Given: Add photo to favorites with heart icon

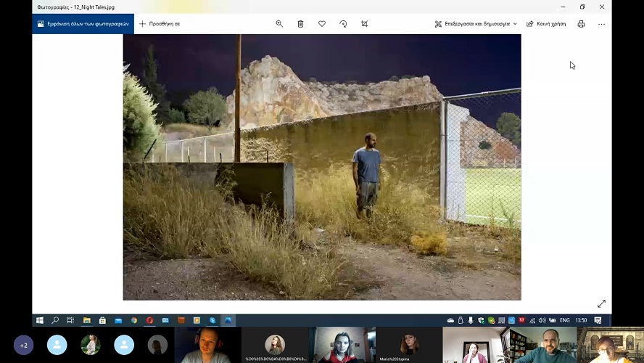Looking at the screenshot, I should (322, 24).
